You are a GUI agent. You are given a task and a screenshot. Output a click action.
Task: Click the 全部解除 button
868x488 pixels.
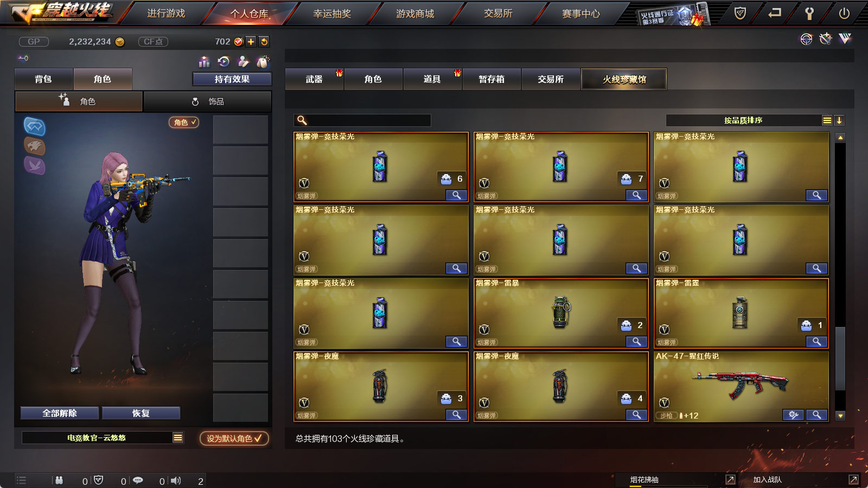click(x=60, y=413)
